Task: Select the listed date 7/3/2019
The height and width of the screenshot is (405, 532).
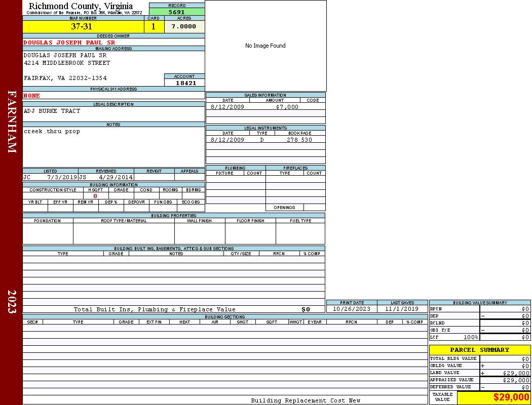Action: (62, 178)
